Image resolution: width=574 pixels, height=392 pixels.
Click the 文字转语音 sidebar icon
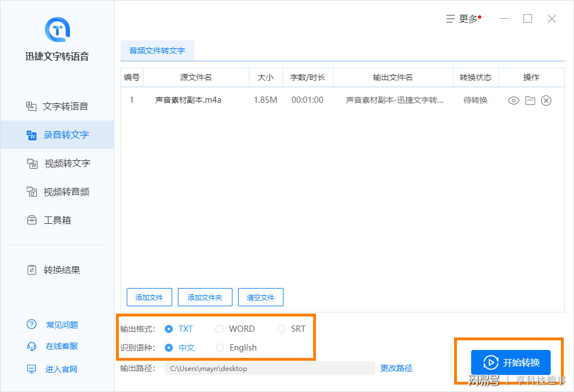(31, 106)
